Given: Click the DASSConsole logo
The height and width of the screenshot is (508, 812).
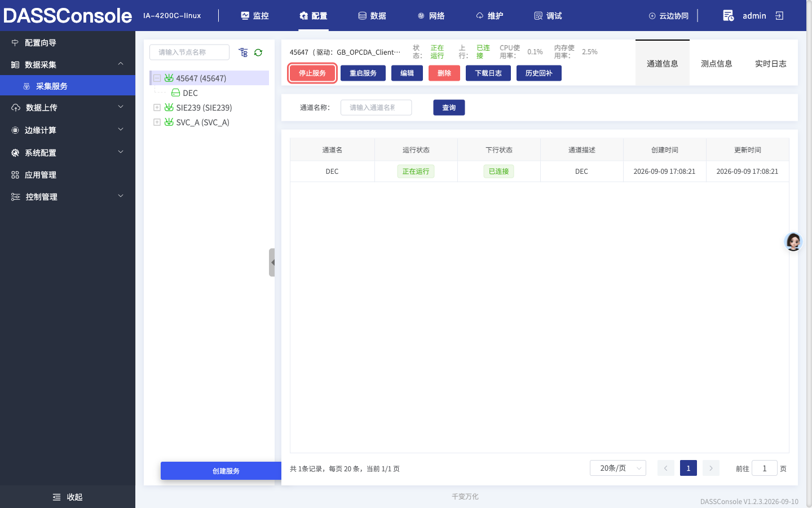Looking at the screenshot, I should click(68, 16).
